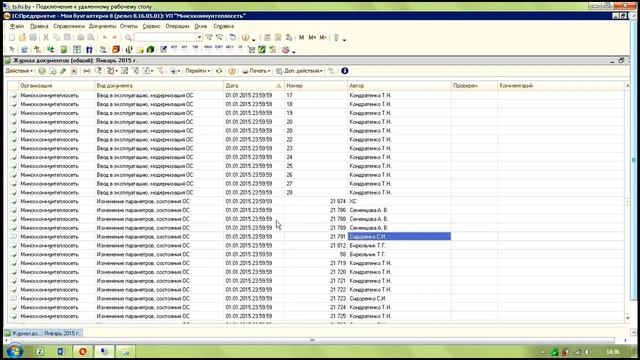The image size is (640, 360).
Task: Open the Печать dropdown button
Action: (256, 71)
